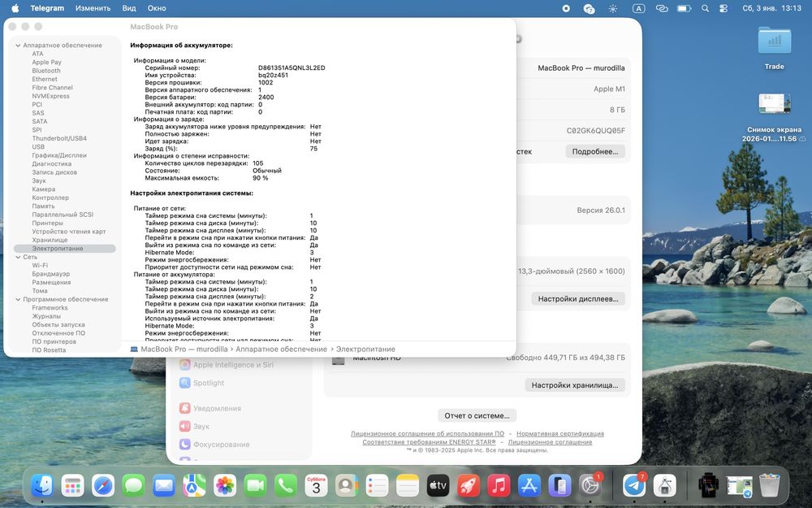Click the Подробнее… button

pyautogui.click(x=595, y=151)
